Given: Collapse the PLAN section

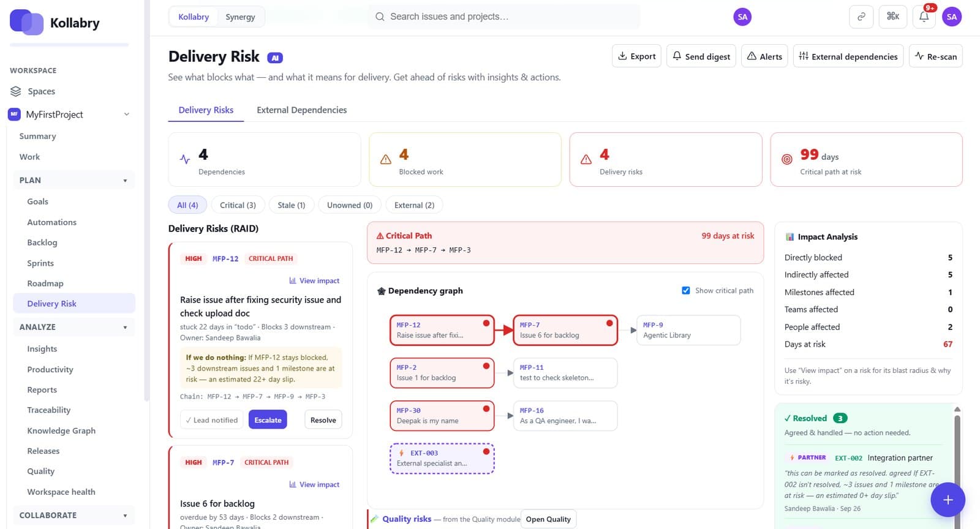Looking at the screenshot, I should (125, 181).
